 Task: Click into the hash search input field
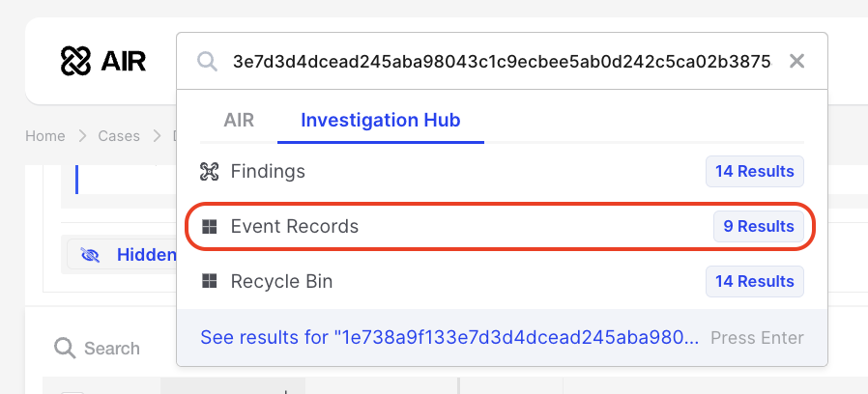coord(501,62)
